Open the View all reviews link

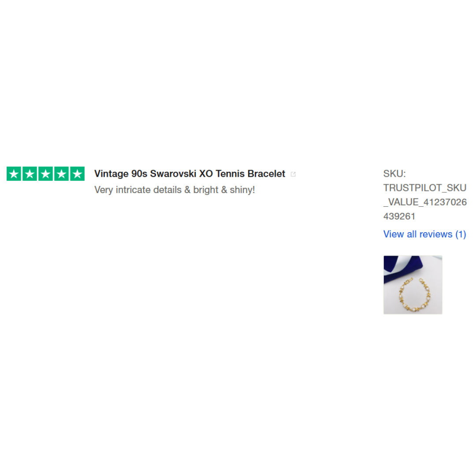tap(425, 234)
